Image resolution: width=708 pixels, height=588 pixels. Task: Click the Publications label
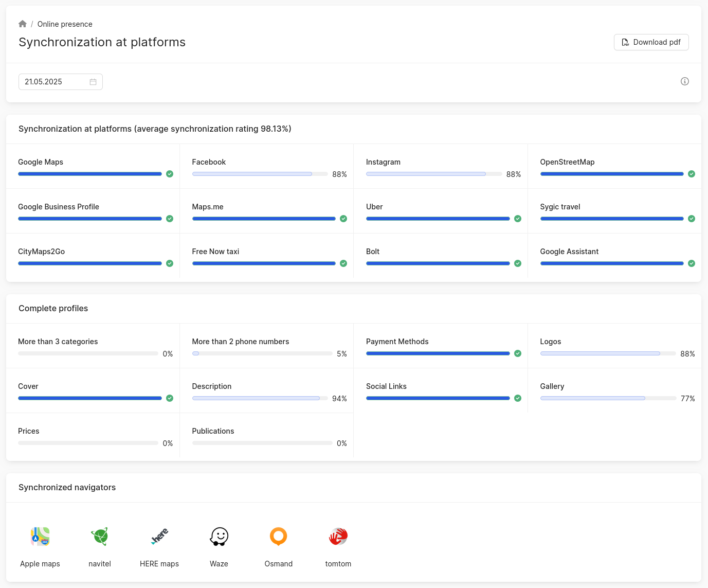[x=213, y=431]
